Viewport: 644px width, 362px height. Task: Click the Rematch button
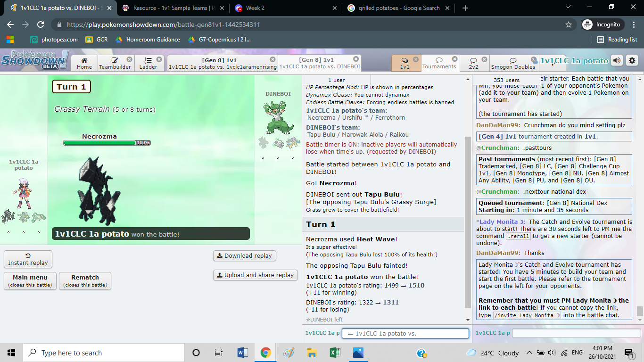pos(85,280)
